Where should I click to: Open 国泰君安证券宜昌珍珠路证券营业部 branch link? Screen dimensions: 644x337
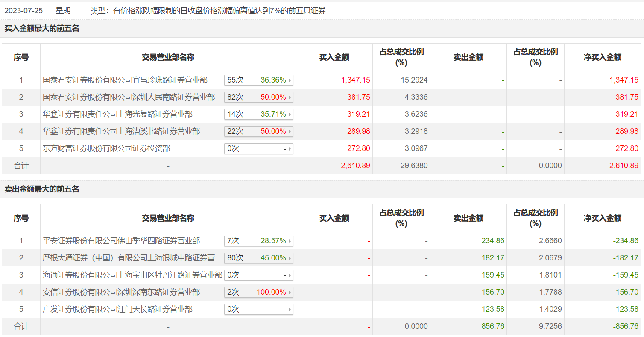click(125, 80)
